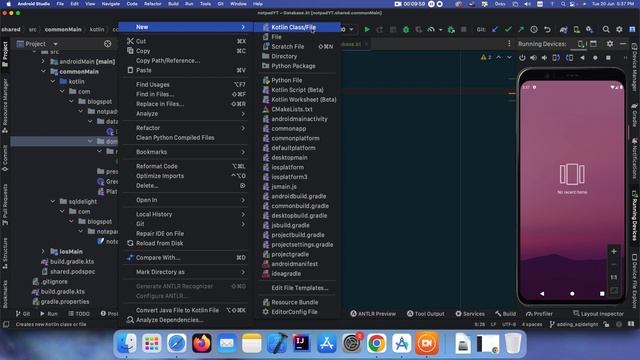Click emulator back triangle toolbar icon
This screenshot has height=360, width=640.
tap(582, 58)
